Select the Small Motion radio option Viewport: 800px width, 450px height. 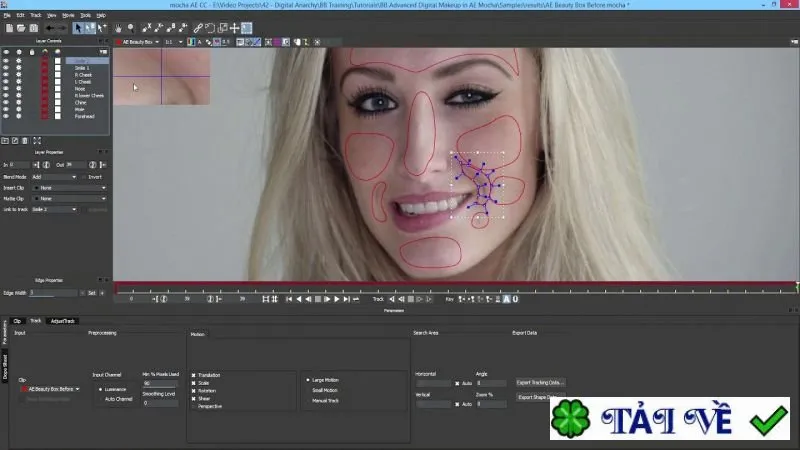coord(308,390)
